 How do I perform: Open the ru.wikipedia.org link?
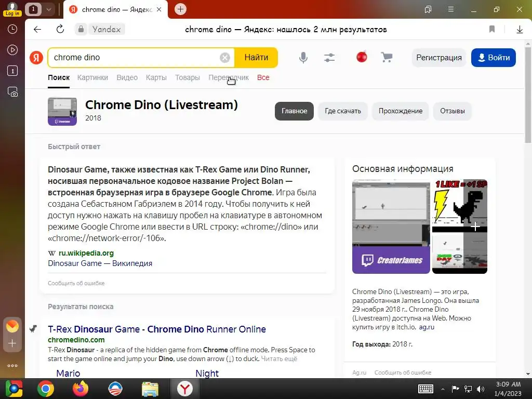pyautogui.click(x=86, y=253)
